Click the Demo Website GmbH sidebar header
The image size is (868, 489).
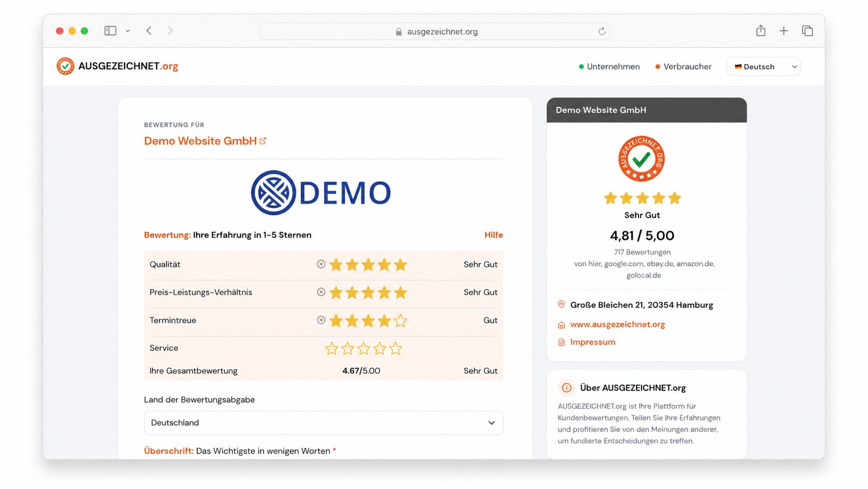(x=647, y=110)
